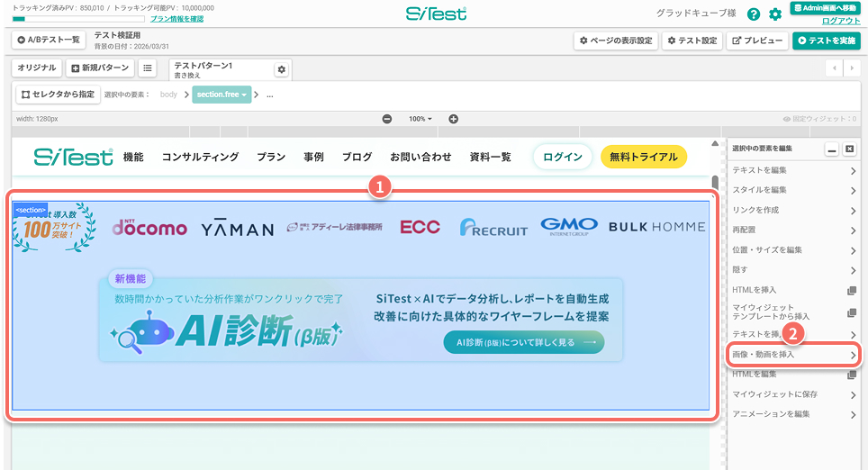Screen dimensions: 868x470
Task: Click the ECC logo
Action: point(420,227)
